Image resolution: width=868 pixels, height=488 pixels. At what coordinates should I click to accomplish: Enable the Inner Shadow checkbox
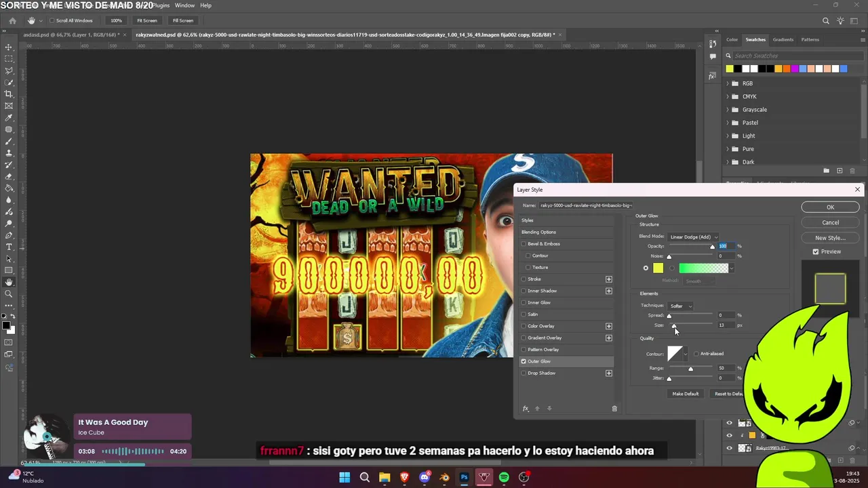tap(524, 291)
